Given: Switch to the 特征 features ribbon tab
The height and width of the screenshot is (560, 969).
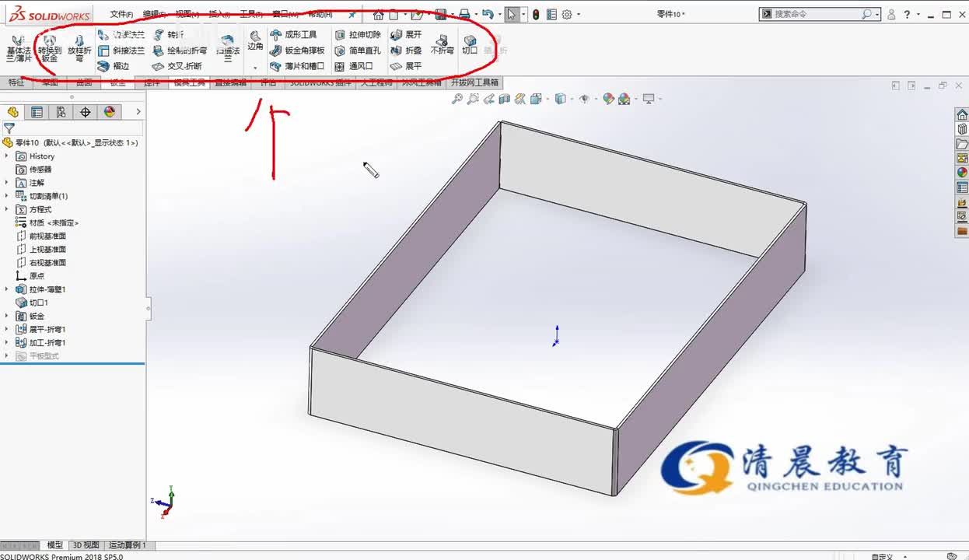Looking at the screenshot, I should tap(16, 82).
